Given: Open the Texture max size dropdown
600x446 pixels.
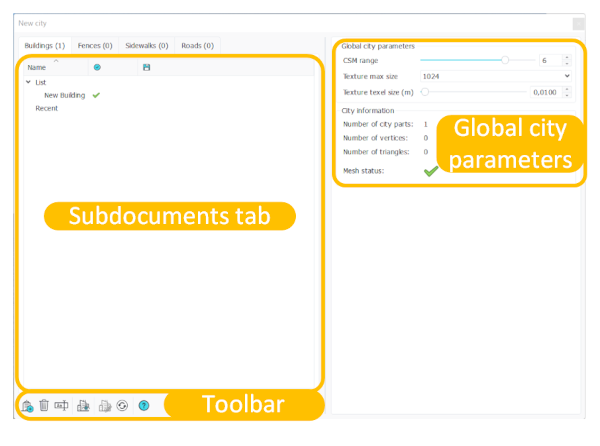Looking at the screenshot, I should point(495,75).
